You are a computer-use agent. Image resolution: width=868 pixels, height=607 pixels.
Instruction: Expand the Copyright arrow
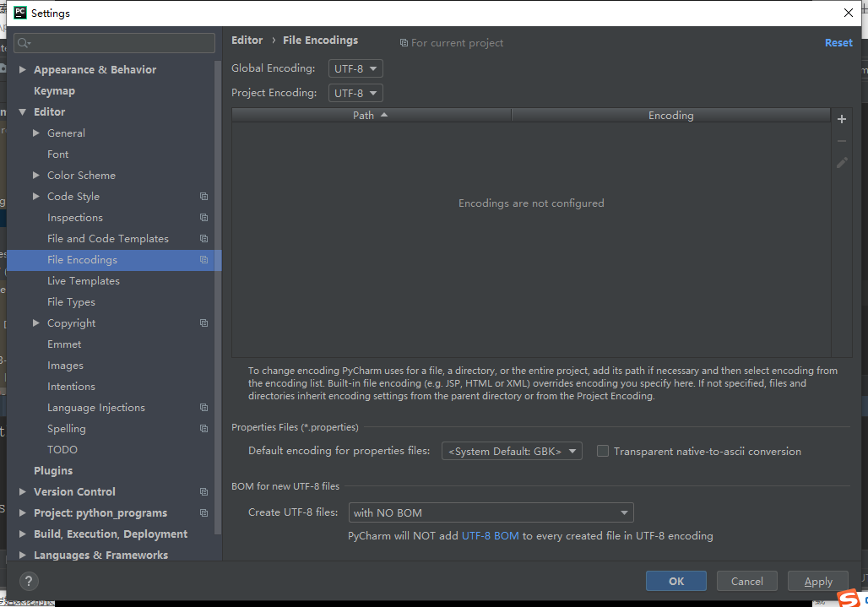click(x=36, y=323)
